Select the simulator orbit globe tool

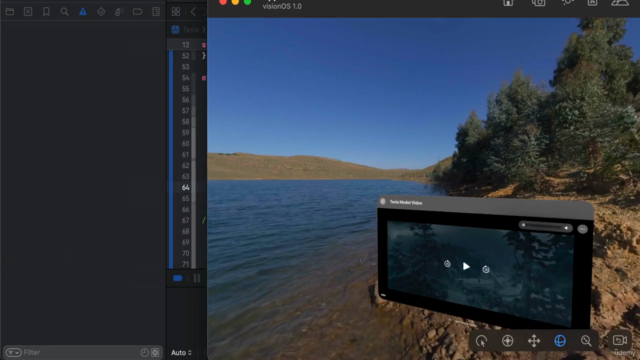(560, 340)
